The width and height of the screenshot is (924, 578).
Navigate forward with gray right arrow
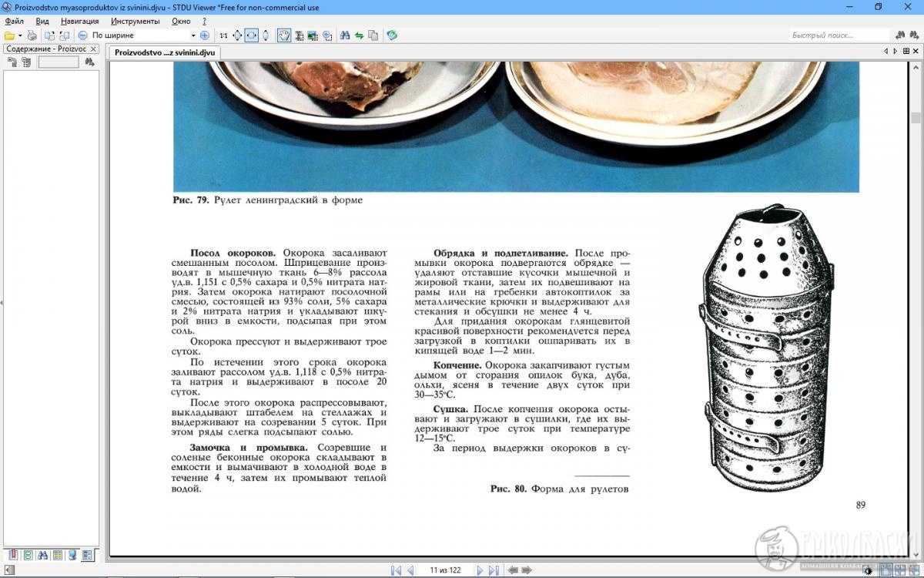click(x=527, y=570)
